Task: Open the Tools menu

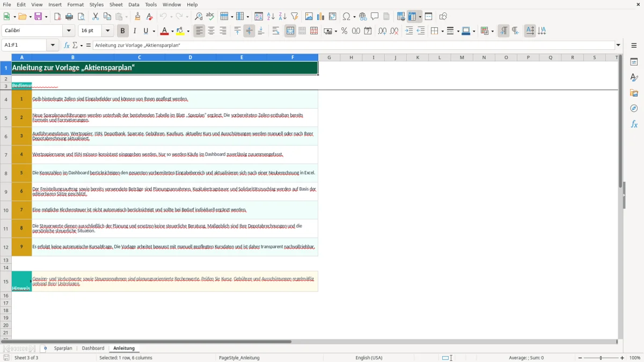Action: click(x=151, y=4)
